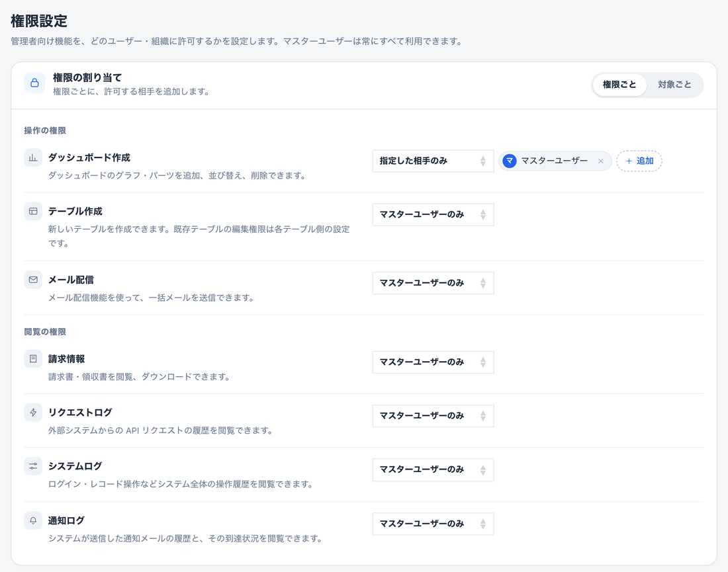Click the システムログ title

point(75,466)
